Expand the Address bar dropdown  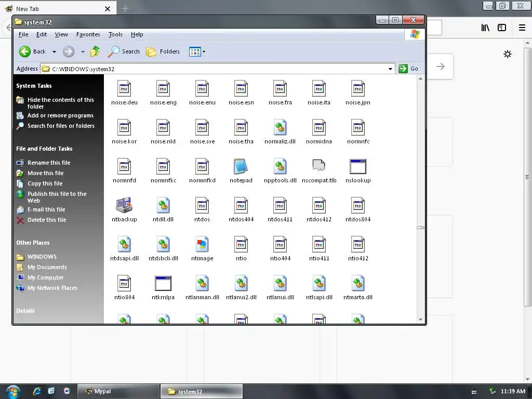pos(390,69)
